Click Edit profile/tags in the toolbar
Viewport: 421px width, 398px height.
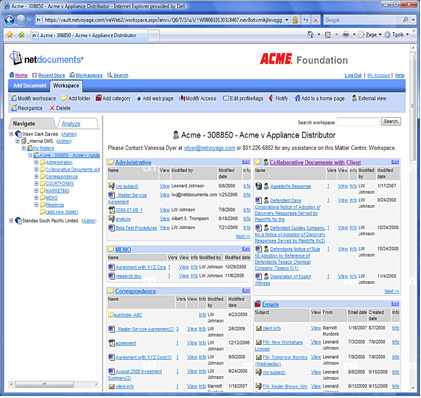243,98
